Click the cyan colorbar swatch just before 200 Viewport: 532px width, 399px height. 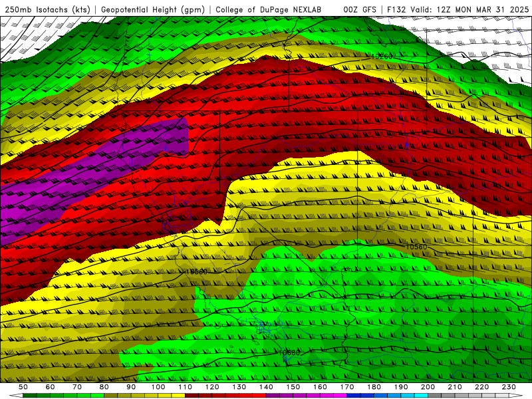pos(421,396)
